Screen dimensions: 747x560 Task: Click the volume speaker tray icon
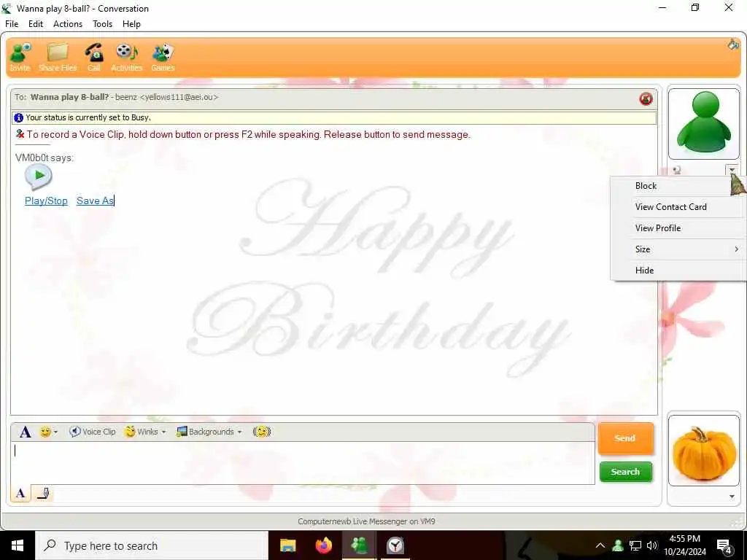651,545
